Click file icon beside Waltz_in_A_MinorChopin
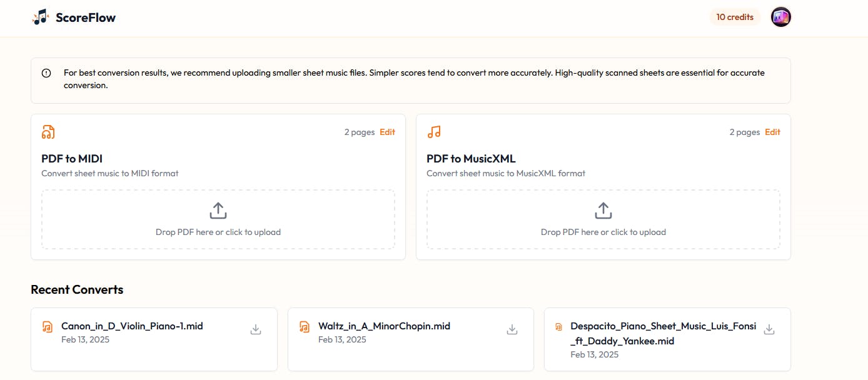This screenshot has height=380, width=868. click(305, 327)
